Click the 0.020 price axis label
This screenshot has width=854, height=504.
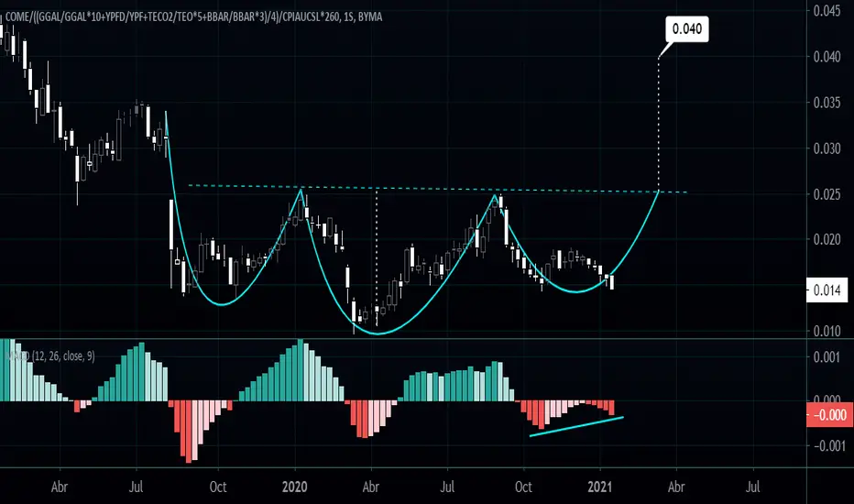click(827, 239)
